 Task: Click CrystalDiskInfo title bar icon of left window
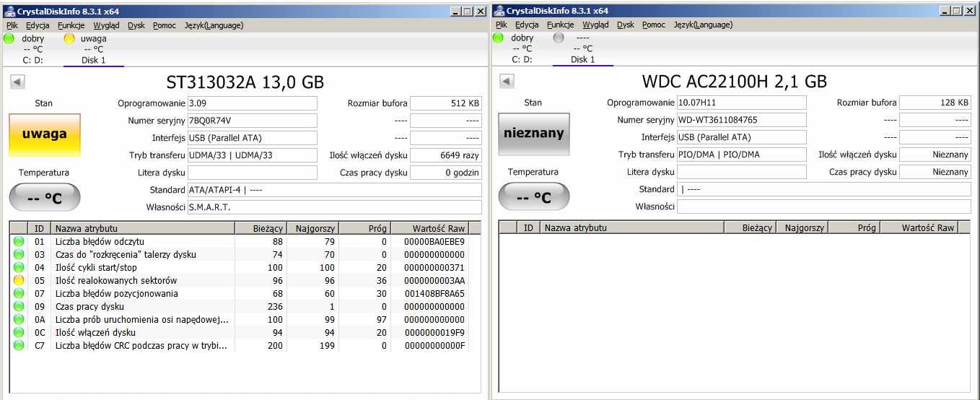(x=9, y=11)
